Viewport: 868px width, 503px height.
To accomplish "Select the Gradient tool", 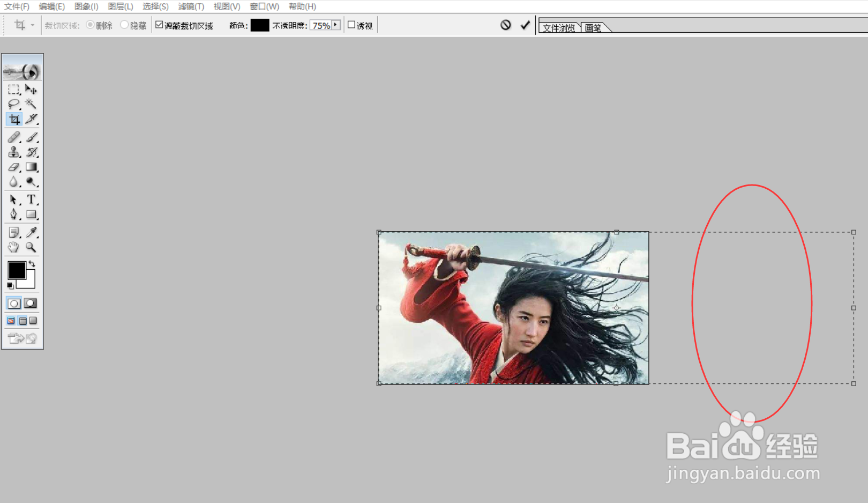I will 31,167.
